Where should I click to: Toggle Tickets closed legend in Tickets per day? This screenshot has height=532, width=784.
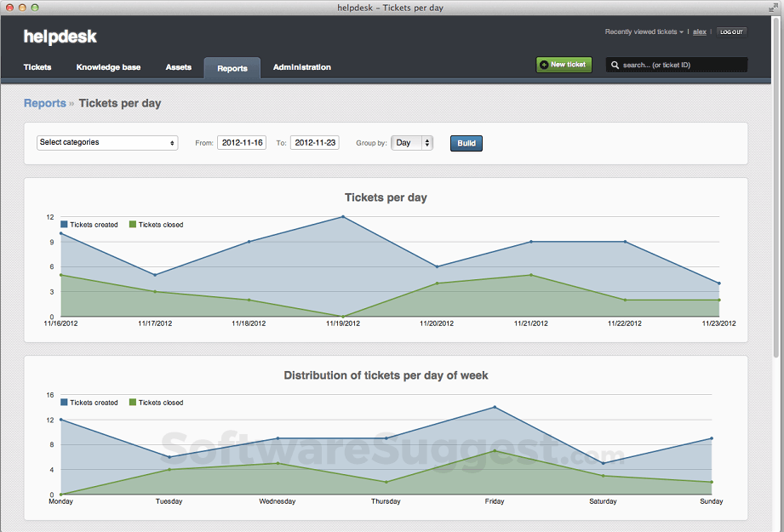click(x=156, y=225)
